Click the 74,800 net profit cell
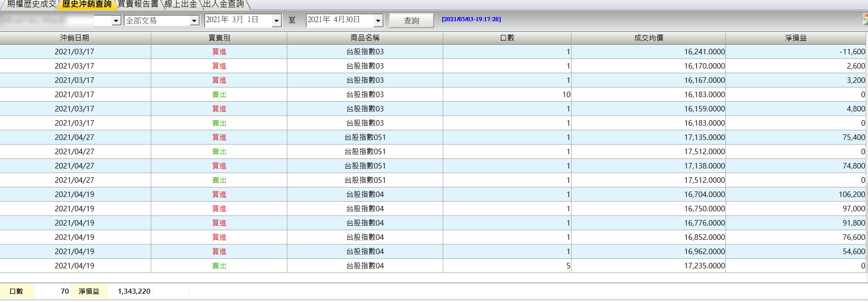This screenshot has height=302, width=868. pyautogui.click(x=796, y=166)
